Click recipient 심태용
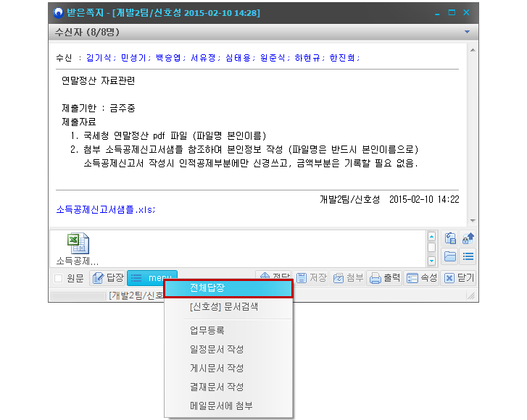 coord(238,58)
